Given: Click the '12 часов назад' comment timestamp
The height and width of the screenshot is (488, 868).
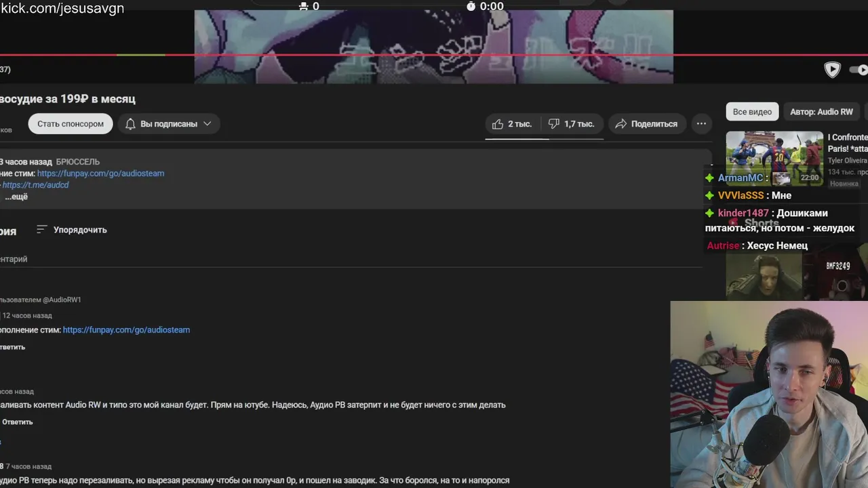Looking at the screenshot, I should pos(27,316).
